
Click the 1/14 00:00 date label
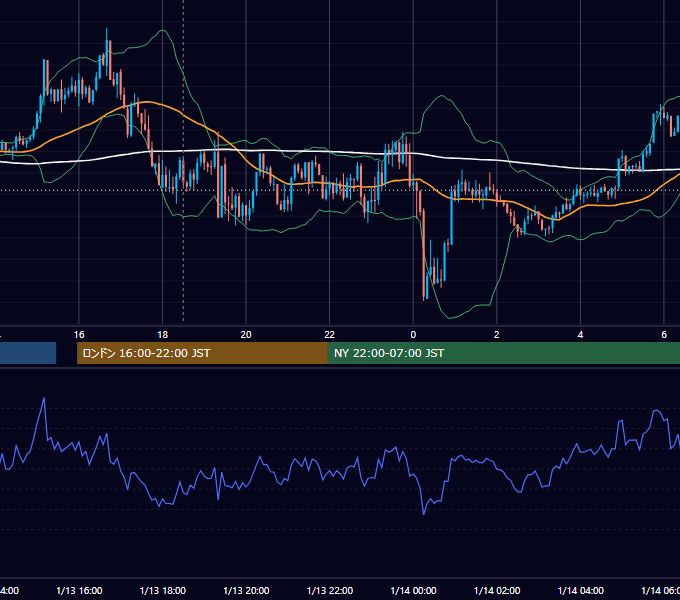click(x=413, y=590)
